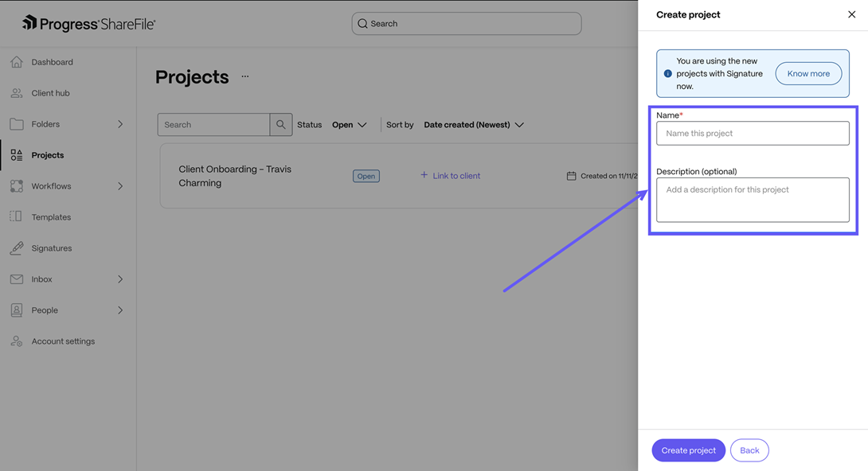Image resolution: width=868 pixels, height=471 pixels.
Task: Select the Dashboard home icon
Action: (x=16, y=61)
